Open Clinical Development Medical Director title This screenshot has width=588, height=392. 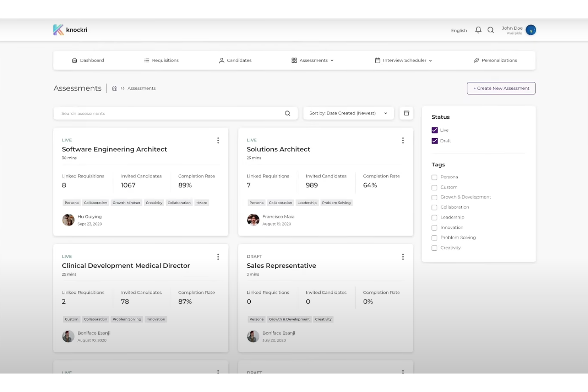pos(126,266)
